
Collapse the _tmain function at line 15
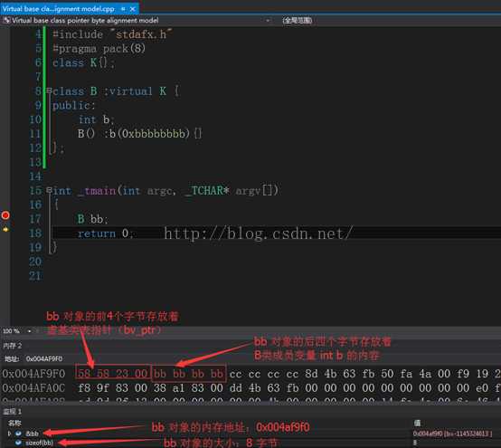(49, 190)
